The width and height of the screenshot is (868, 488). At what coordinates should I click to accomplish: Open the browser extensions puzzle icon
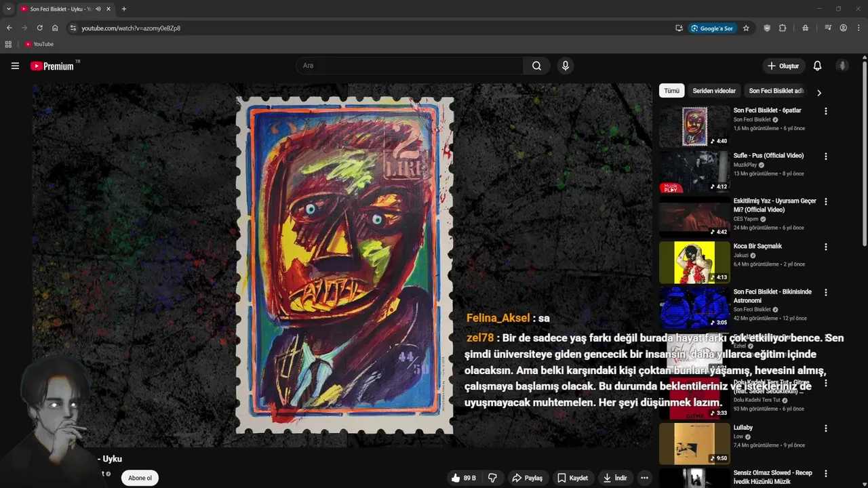pos(783,28)
